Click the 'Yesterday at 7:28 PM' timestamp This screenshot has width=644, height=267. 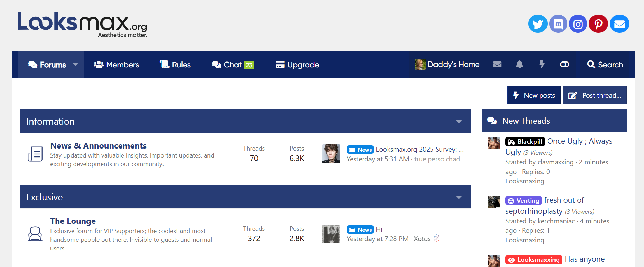coord(377,239)
